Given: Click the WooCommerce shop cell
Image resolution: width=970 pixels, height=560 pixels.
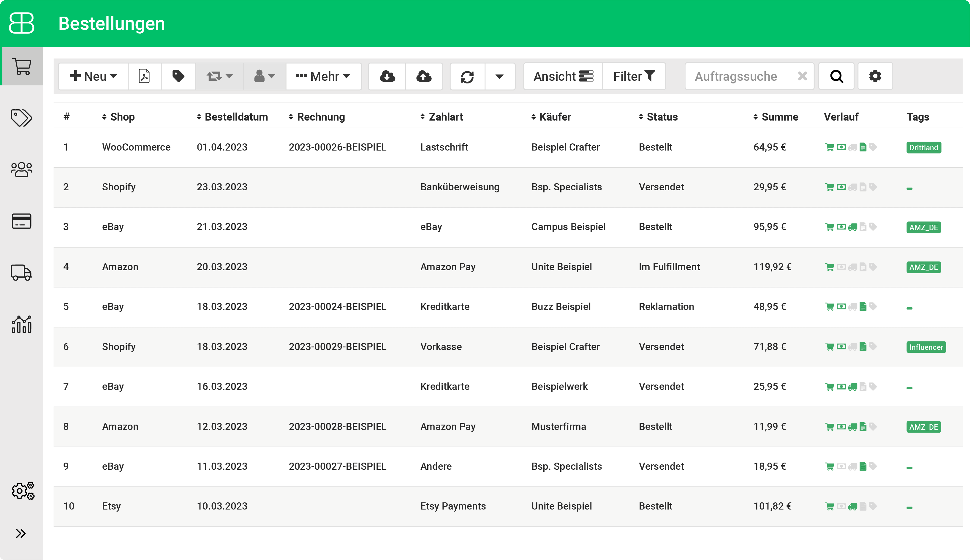Looking at the screenshot, I should [136, 147].
